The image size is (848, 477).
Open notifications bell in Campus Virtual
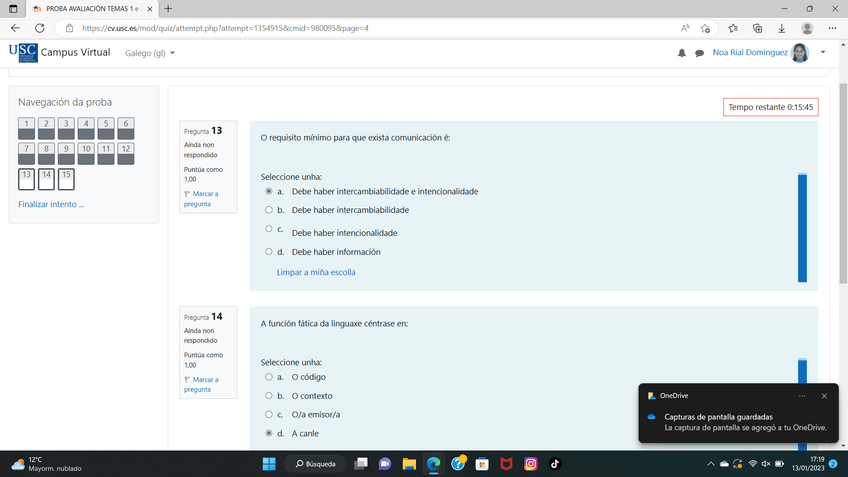point(681,53)
